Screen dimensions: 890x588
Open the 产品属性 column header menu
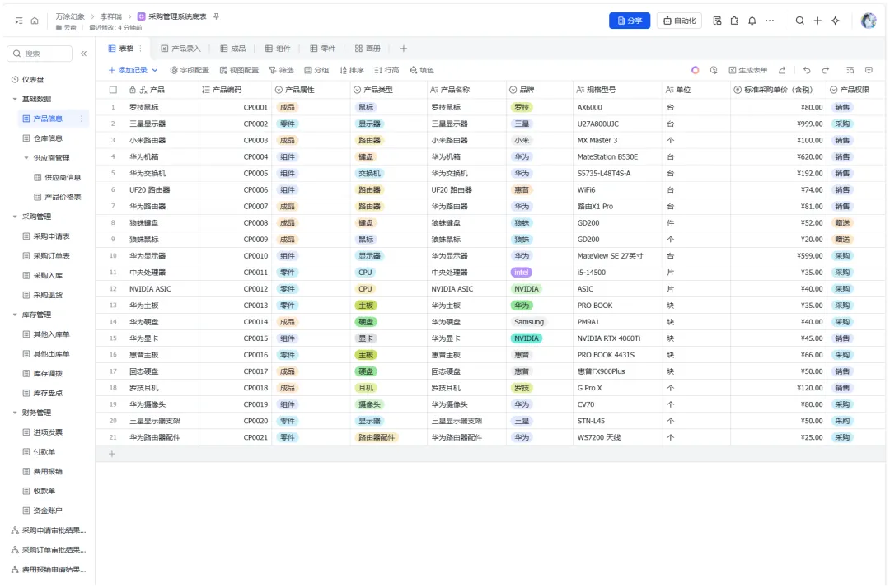[311, 90]
